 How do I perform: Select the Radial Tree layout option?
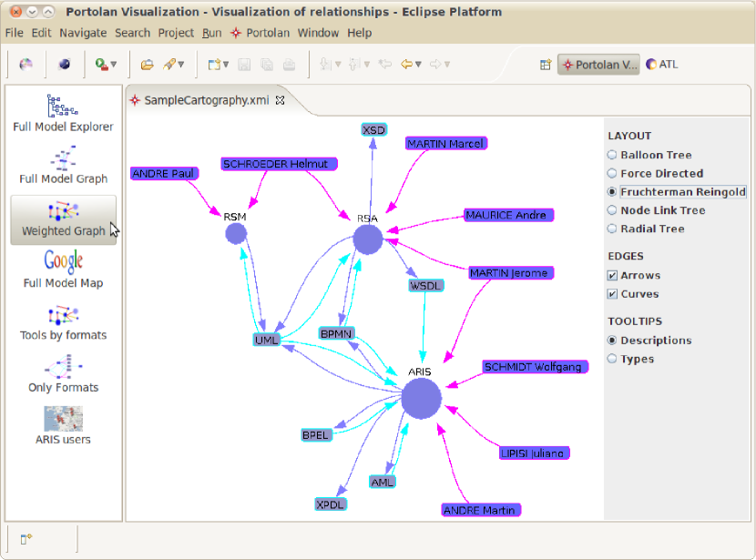(613, 229)
